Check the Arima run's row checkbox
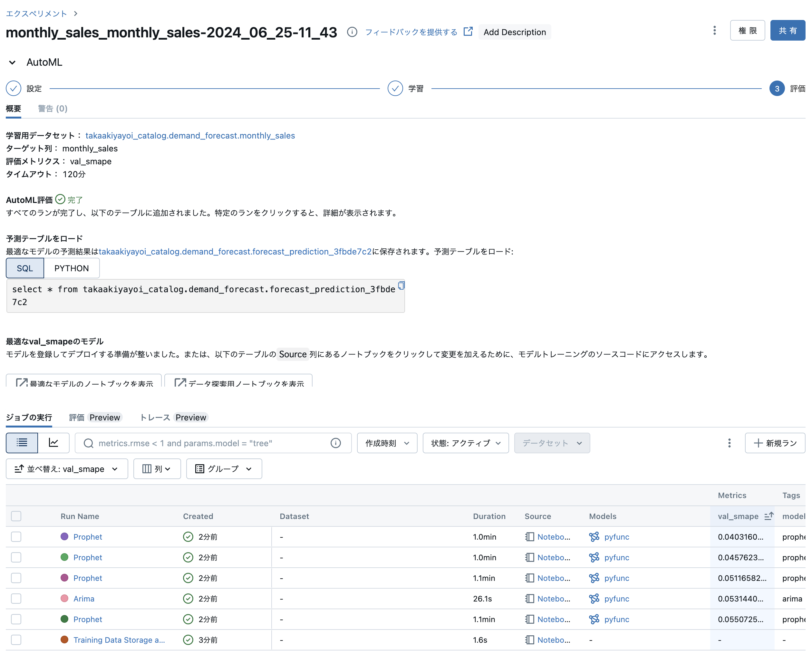Screen dimensions: 812x654 pos(16,599)
